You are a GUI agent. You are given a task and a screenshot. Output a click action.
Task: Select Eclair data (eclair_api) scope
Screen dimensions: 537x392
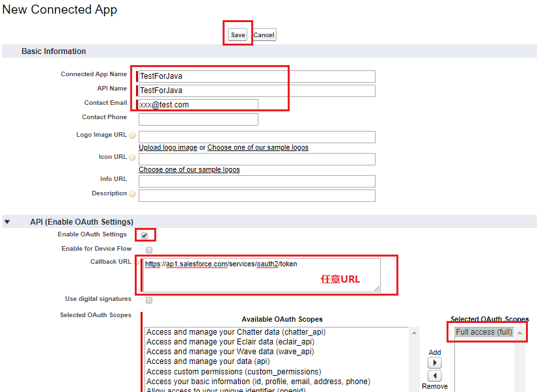coord(230,342)
